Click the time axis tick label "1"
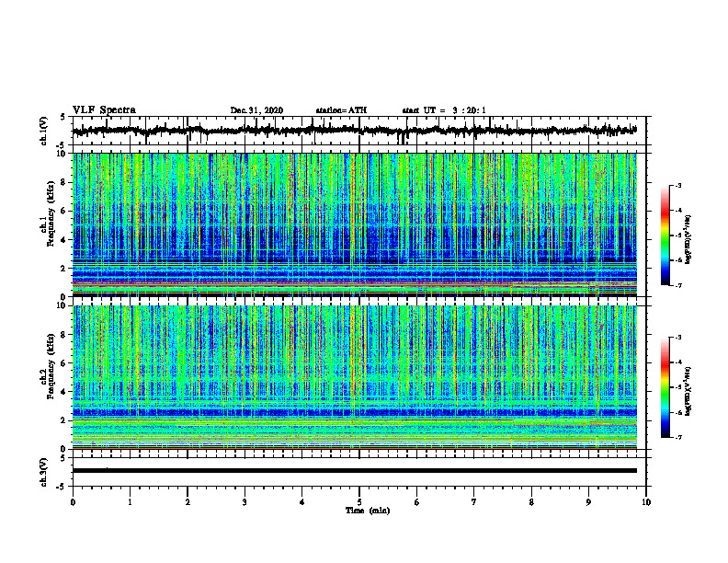 click(x=130, y=502)
